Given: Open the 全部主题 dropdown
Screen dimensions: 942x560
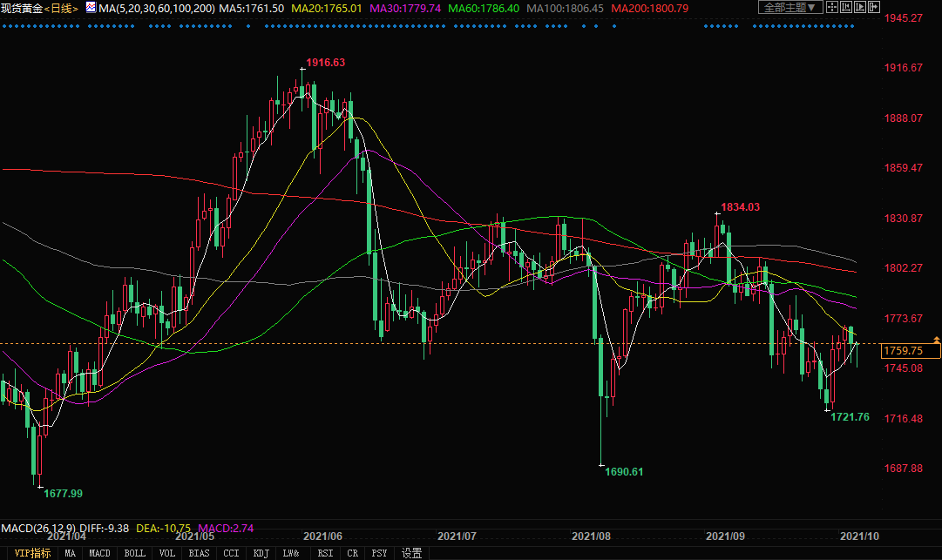Looking at the screenshot, I should pyautogui.click(x=790, y=8).
